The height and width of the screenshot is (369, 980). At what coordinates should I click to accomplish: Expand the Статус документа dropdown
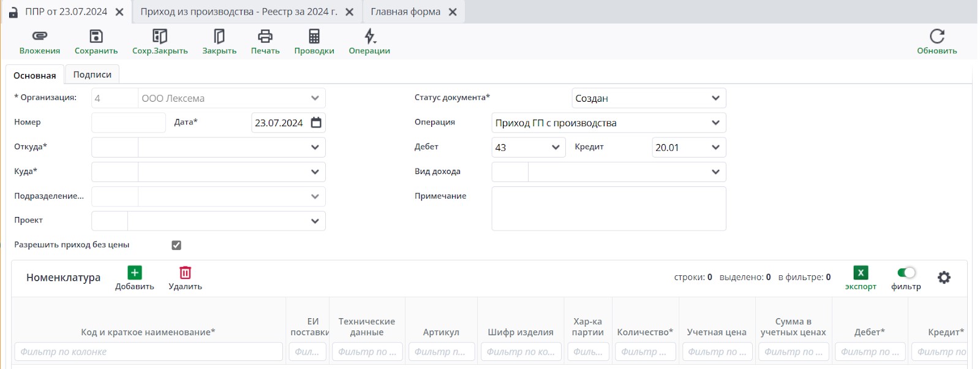tap(715, 98)
